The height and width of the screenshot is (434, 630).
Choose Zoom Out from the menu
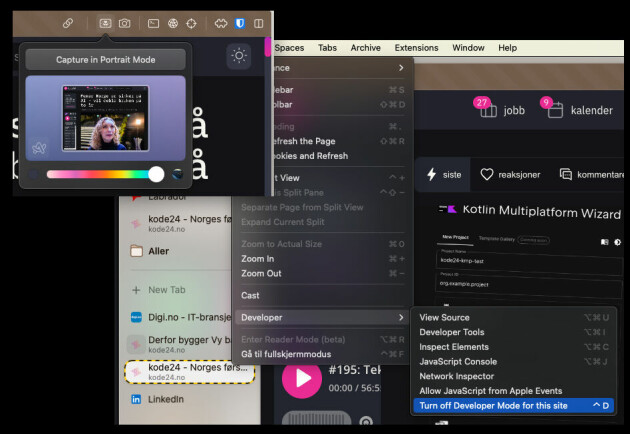pos(323,274)
